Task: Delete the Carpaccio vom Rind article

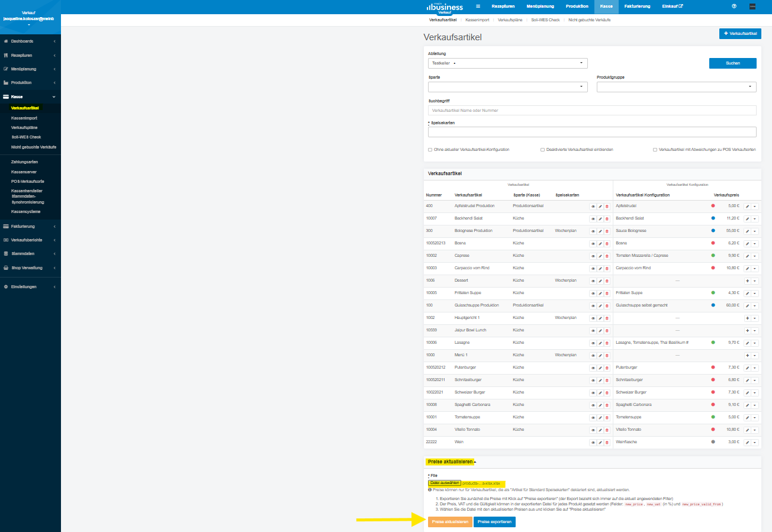Action: click(x=607, y=268)
